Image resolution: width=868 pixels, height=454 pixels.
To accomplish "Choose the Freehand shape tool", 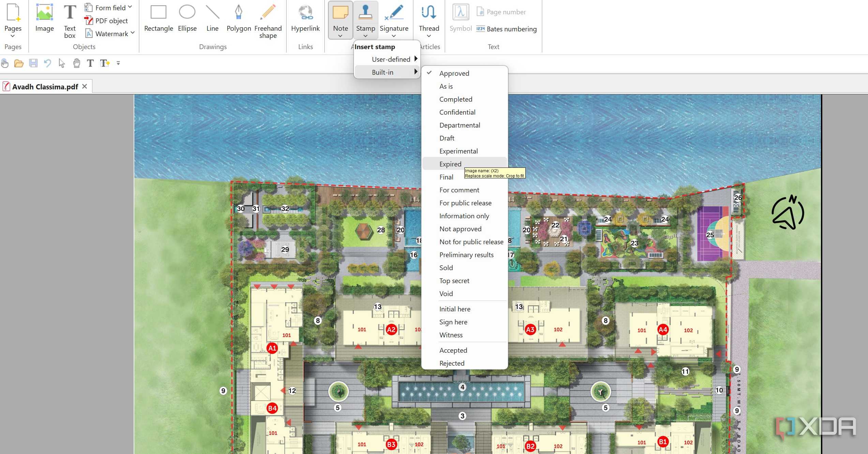I will coord(268,21).
